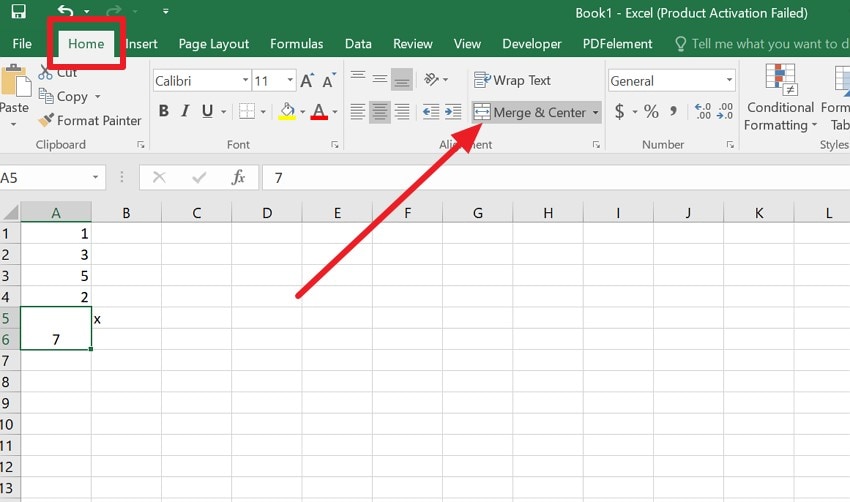The height and width of the screenshot is (502, 850).
Task: Open the Fill Color dropdown arrow
Action: point(302,112)
